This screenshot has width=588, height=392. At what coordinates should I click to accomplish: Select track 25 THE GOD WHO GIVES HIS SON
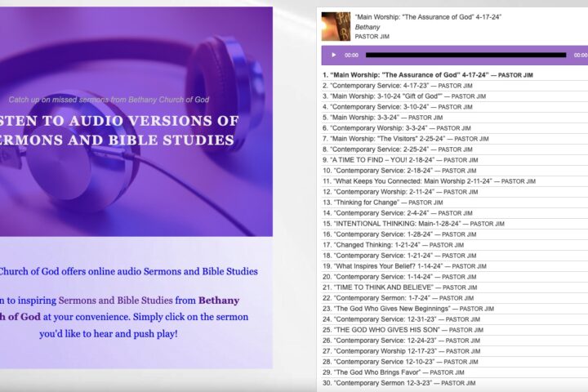tap(455, 330)
